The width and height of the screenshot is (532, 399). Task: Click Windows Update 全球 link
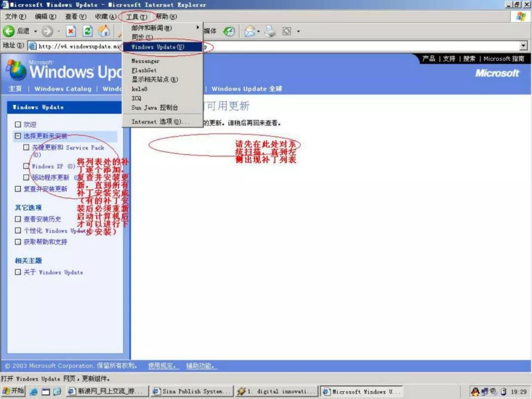pyautogui.click(x=247, y=89)
